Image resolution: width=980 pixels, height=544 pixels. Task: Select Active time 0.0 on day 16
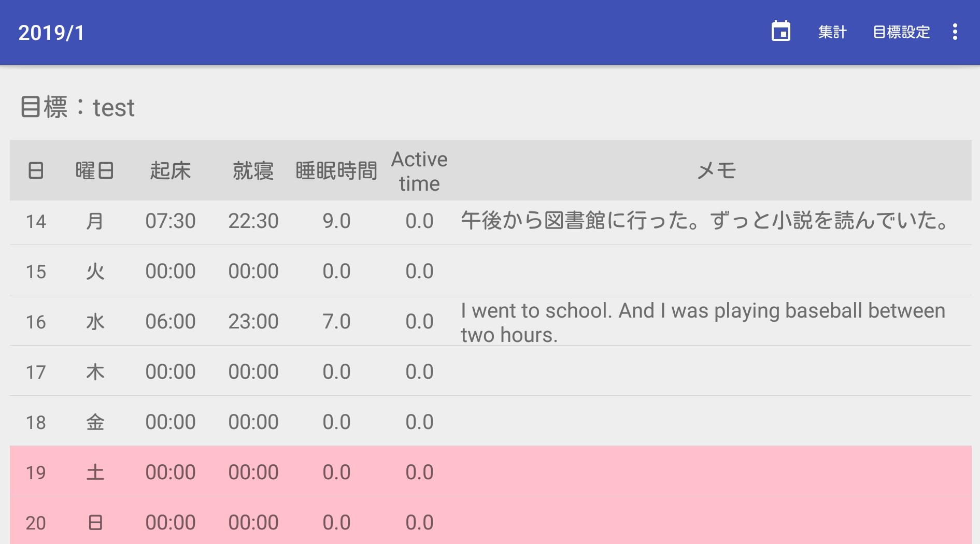420,322
